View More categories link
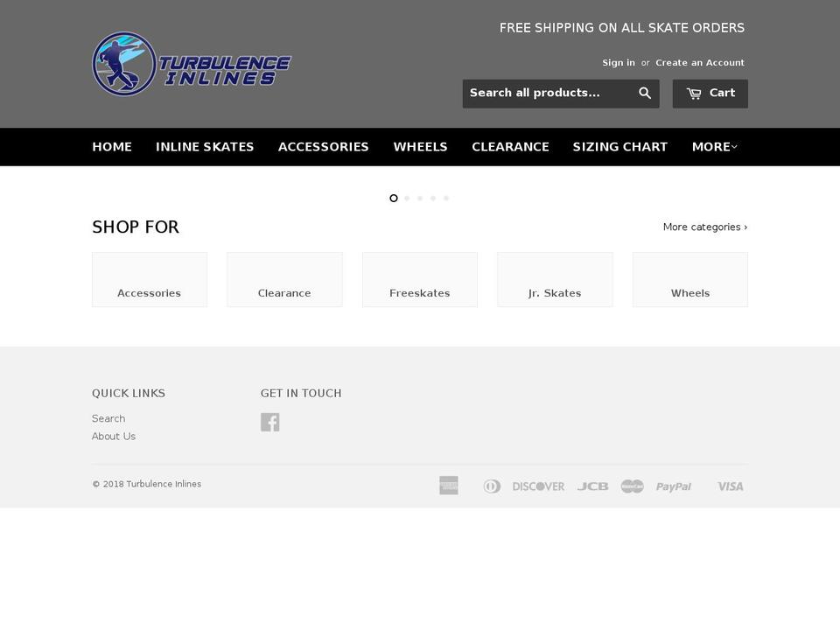The width and height of the screenshot is (840, 630). tap(705, 227)
